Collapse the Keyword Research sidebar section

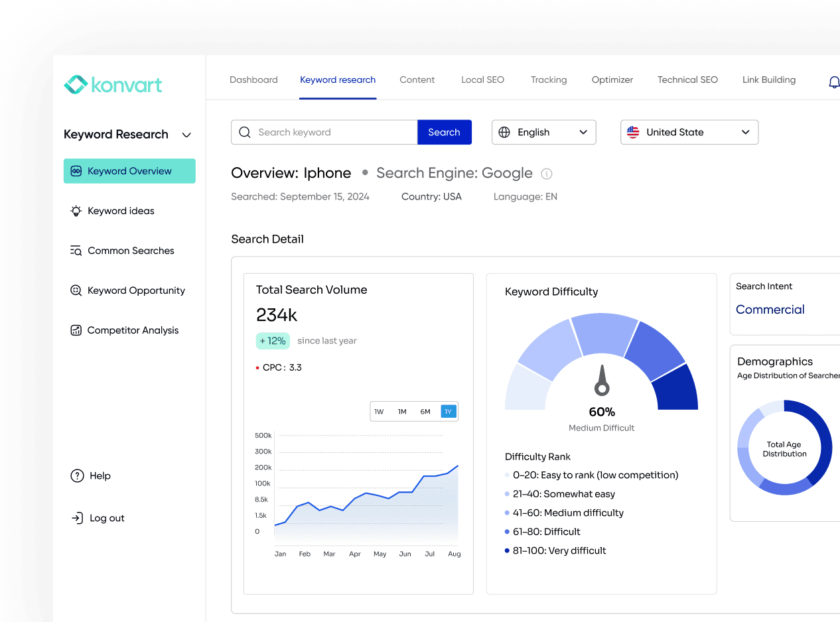click(x=186, y=135)
